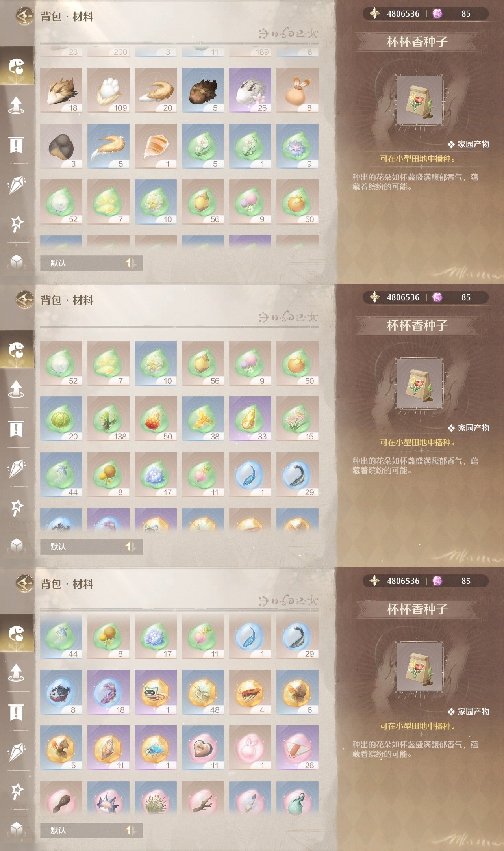Select the purple fish item with count 18
Viewport: 504px width, 851px height.
(108, 692)
